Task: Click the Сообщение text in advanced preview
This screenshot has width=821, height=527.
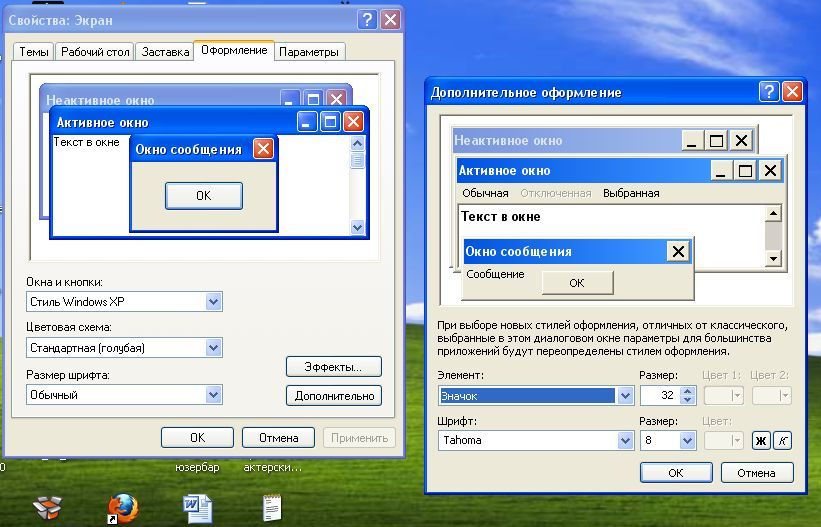Action: click(x=495, y=274)
